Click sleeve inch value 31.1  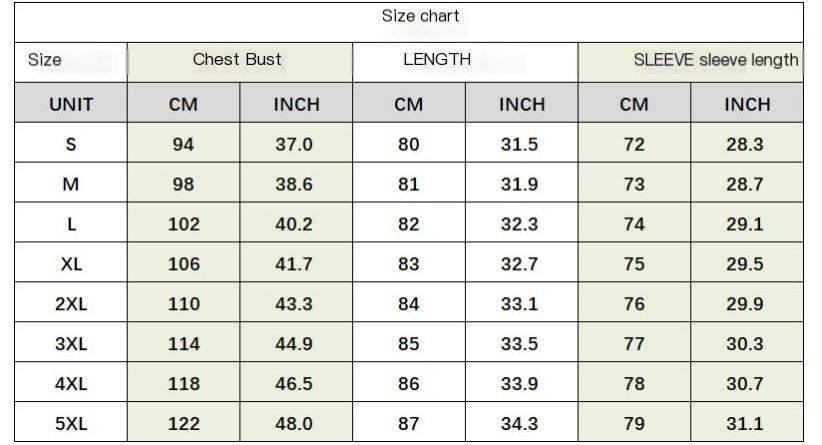(x=745, y=424)
